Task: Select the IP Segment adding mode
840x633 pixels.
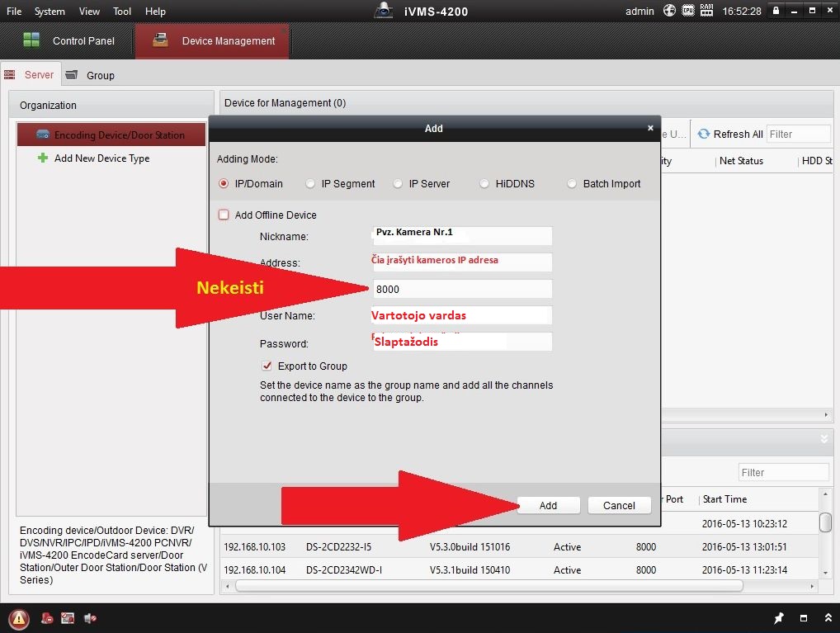Action: coord(310,184)
